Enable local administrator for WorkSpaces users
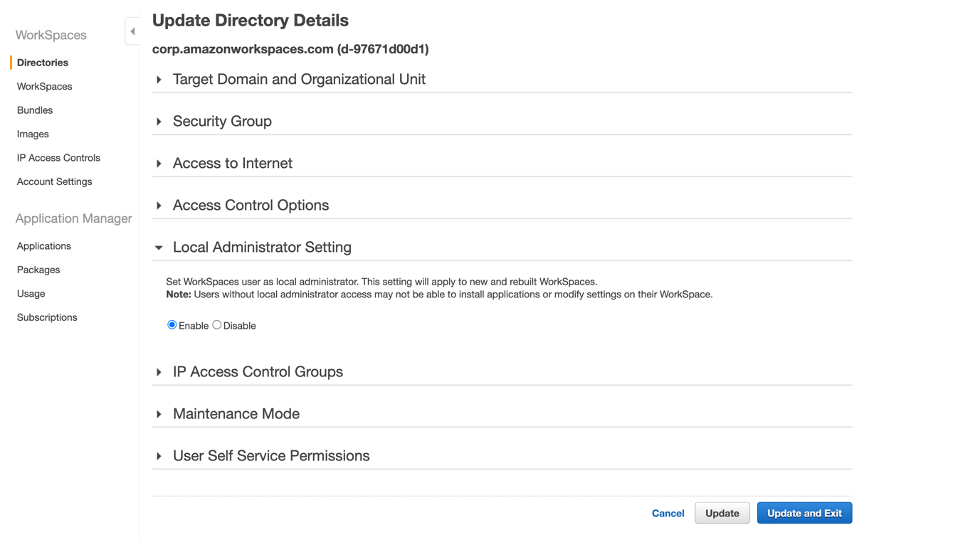This screenshot has width=980, height=540. 172,324
